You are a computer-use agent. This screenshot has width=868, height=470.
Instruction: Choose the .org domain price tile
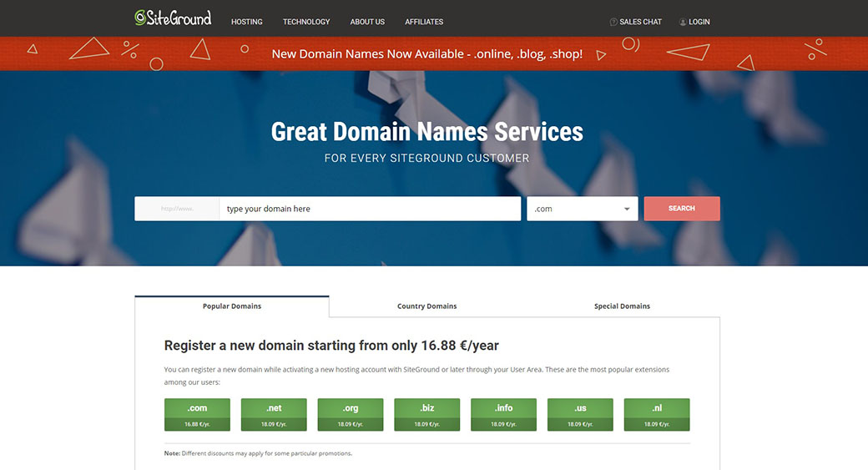(351, 415)
